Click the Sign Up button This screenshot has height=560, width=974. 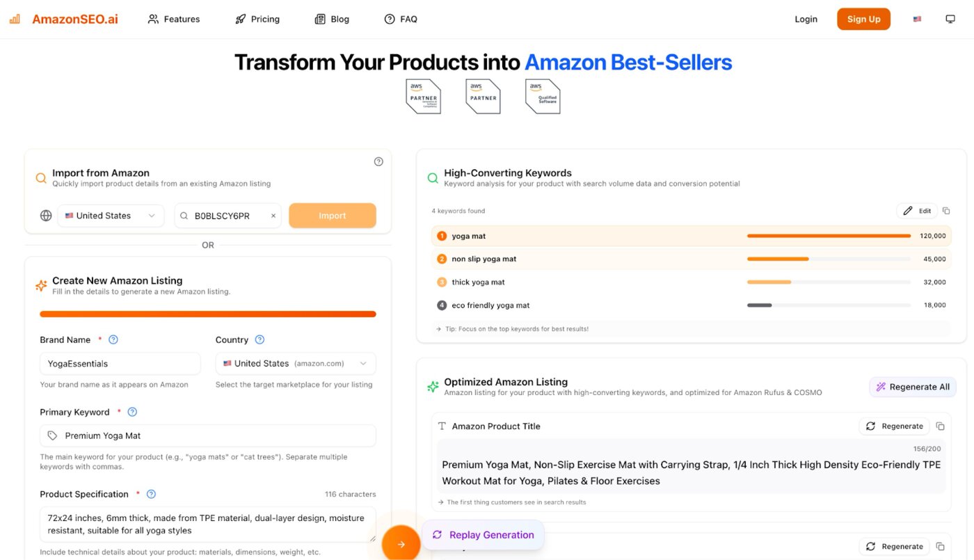(863, 19)
